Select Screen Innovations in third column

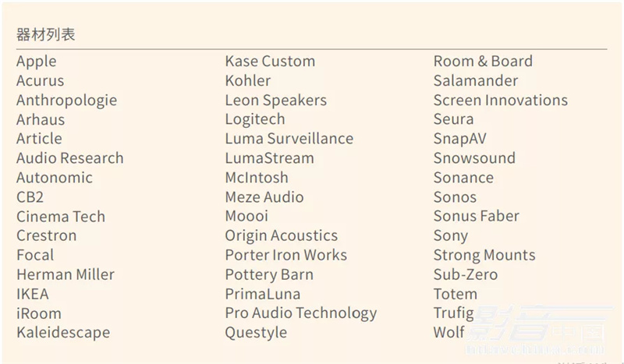click(x=501, y=101)
